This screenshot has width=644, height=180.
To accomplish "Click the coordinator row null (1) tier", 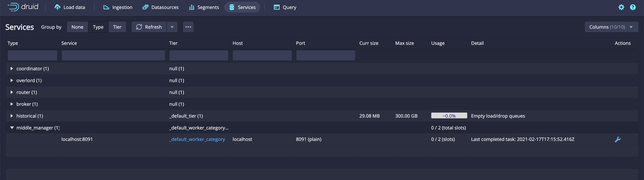I will (x=176, y=68).
